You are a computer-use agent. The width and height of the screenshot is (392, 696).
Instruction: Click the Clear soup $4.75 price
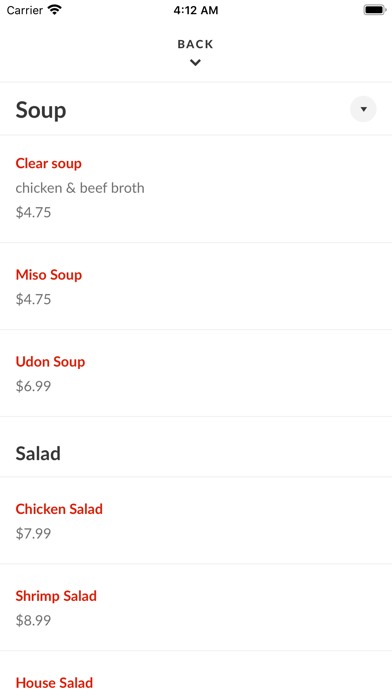pyautogui.click(x=33, y=212)
